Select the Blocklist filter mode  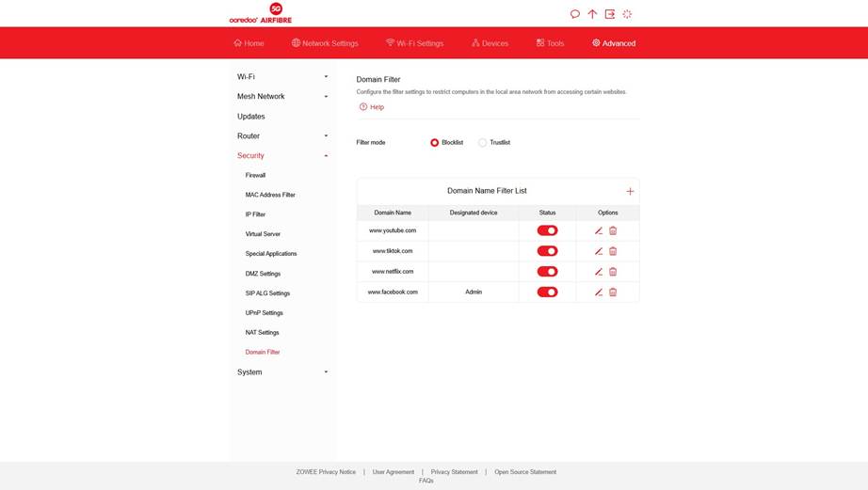tap(435, 143)
